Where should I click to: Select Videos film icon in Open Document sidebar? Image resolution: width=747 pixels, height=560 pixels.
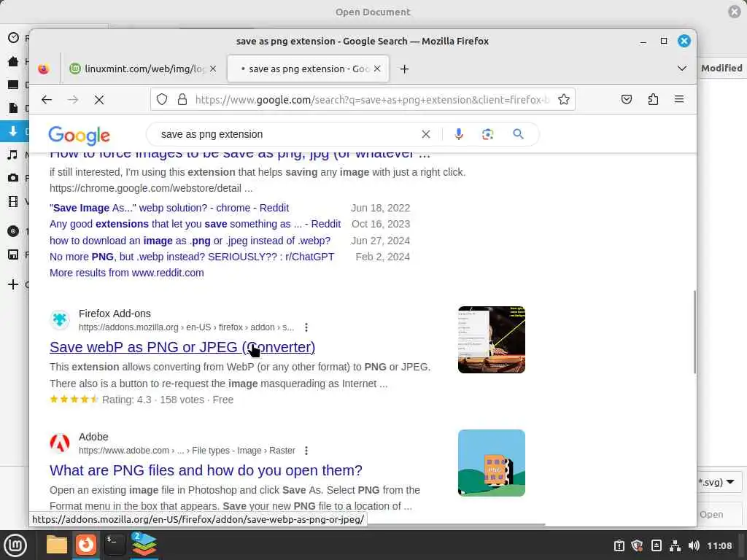[x=13, y=201]
